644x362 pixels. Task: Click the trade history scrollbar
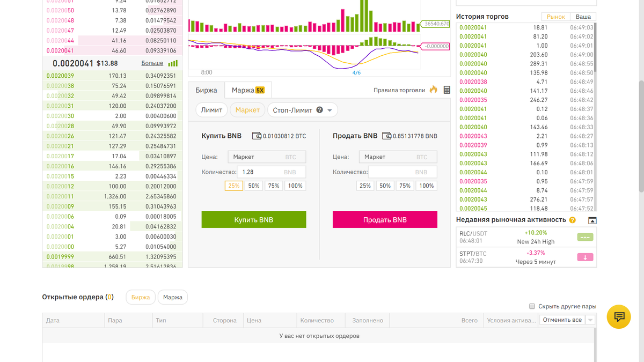(595, 48)
